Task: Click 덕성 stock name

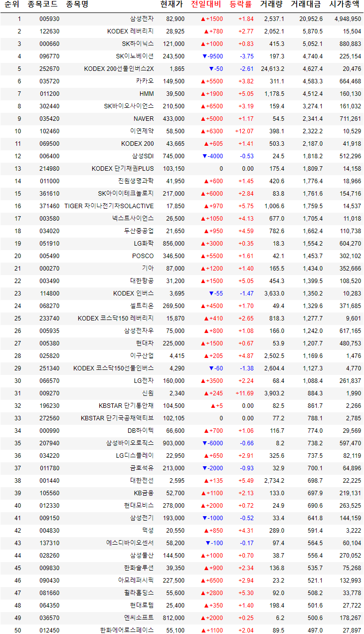Action: coord(148,531)
